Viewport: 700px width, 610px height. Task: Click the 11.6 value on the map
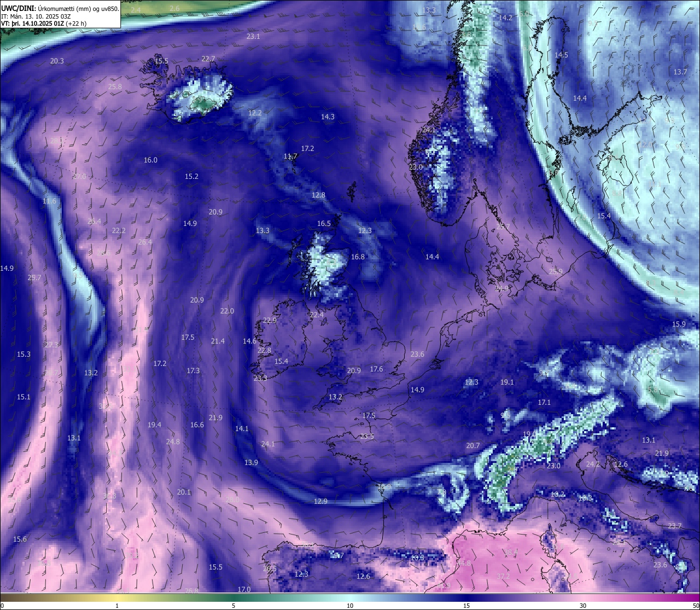point(49,201)
